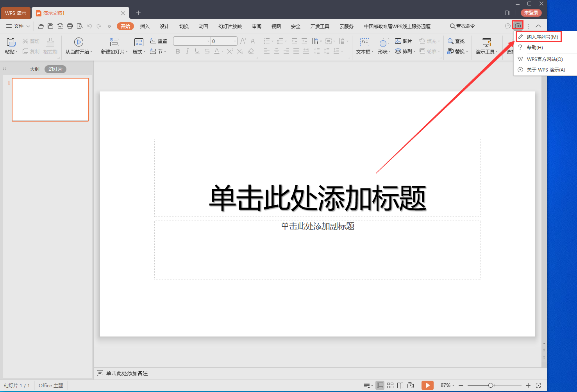577x392 pixels.
Task: Expand the quick access toolbar customize arrow
Action: point(109,26)
